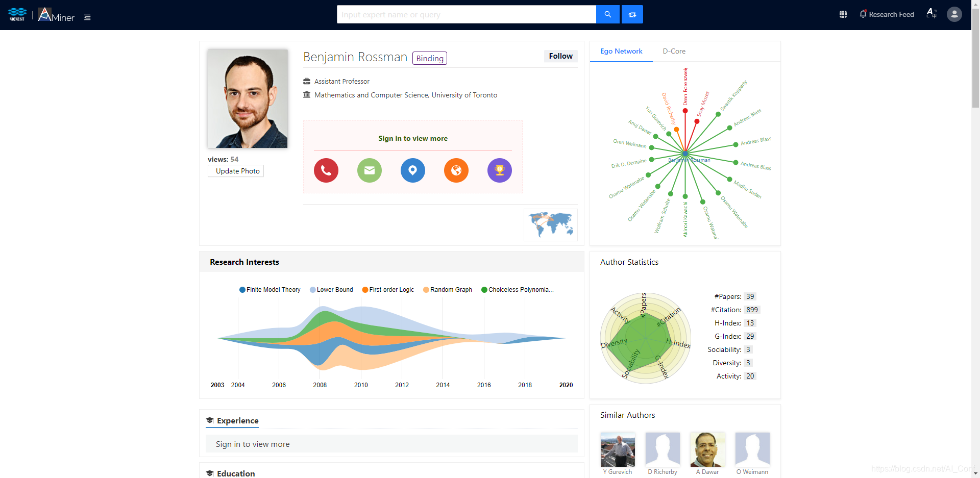This screenshot has width=980, height=478.
Task: Click the H-Index value 13
Action: pos(750,323)
